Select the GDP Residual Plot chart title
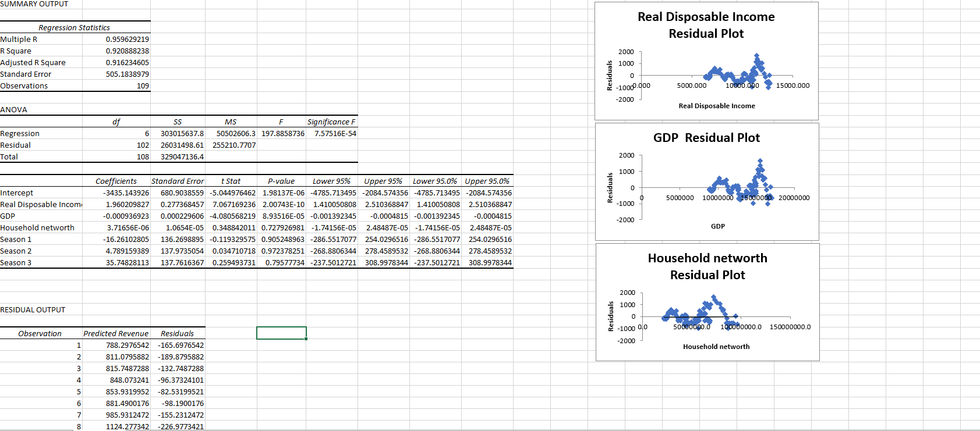This screenshot has height=431, width=980. click(706, 138)
